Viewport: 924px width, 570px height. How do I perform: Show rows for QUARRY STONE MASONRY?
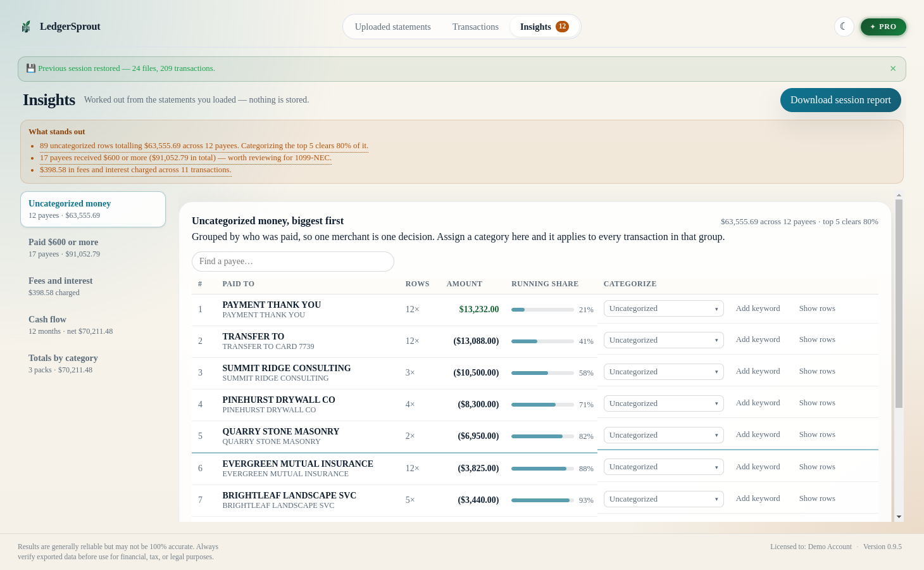point(817,434)
